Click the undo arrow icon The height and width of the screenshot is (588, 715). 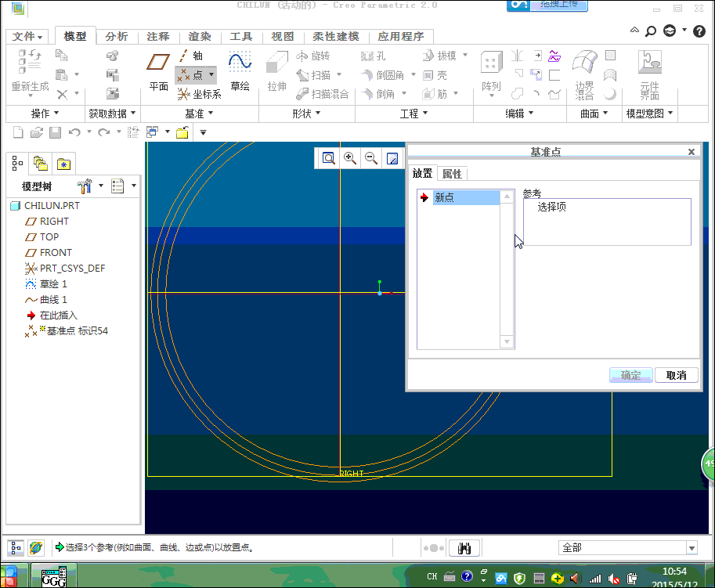pyautogui.click(x=74, y=132)
